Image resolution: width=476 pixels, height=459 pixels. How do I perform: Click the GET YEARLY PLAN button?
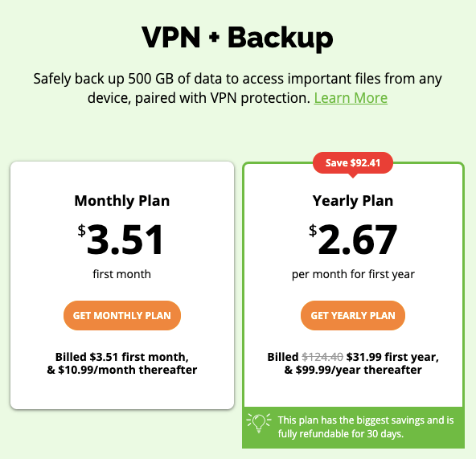[353, 315]
